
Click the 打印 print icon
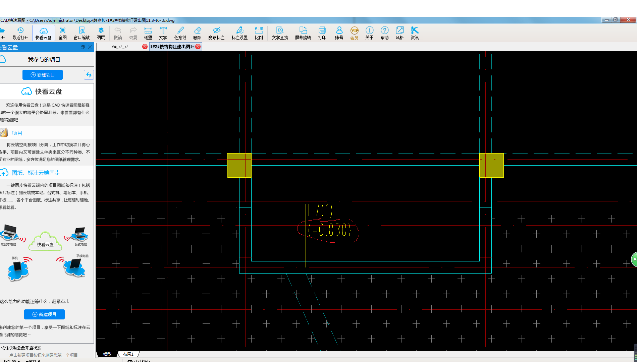pos(322,33)
